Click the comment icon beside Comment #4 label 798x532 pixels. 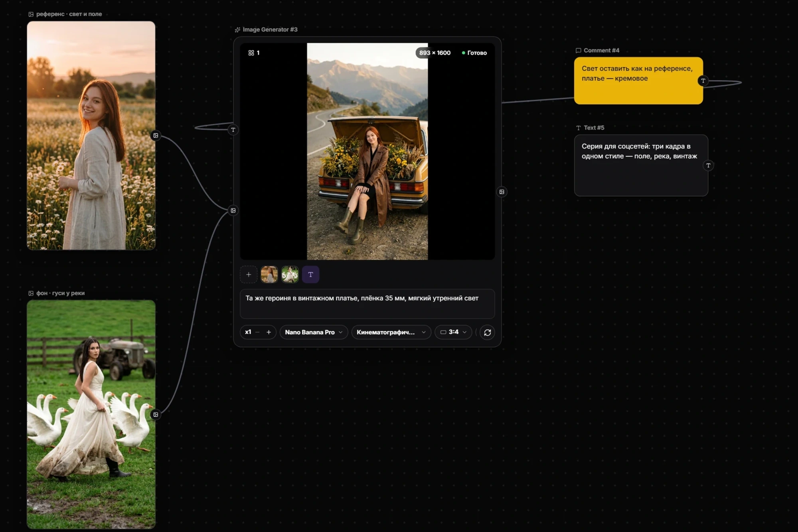pyautogui.click(x=578, y=50)
